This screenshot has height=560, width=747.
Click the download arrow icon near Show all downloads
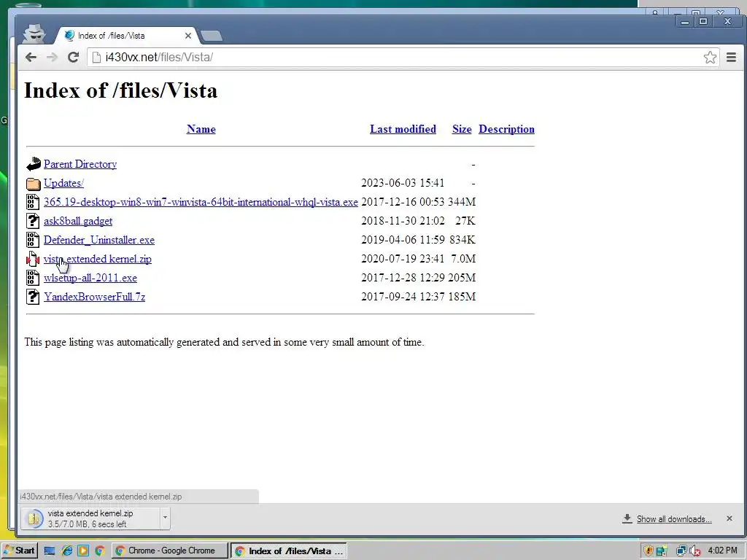pos(627,518)
